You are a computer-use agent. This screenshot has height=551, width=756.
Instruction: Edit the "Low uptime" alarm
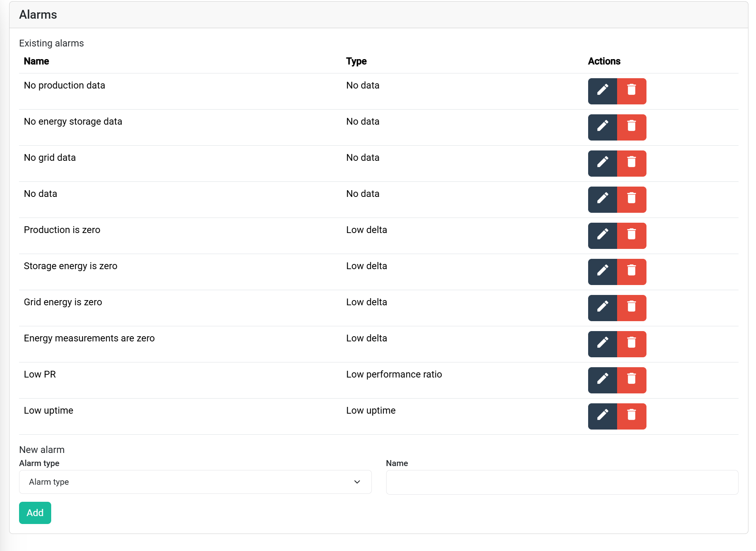(602, 416)
